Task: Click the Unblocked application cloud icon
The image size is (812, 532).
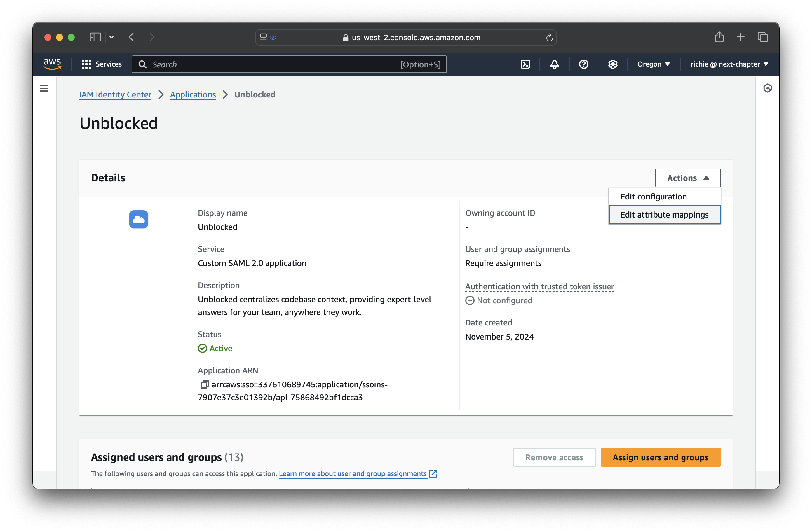Action: click(139, 219)
